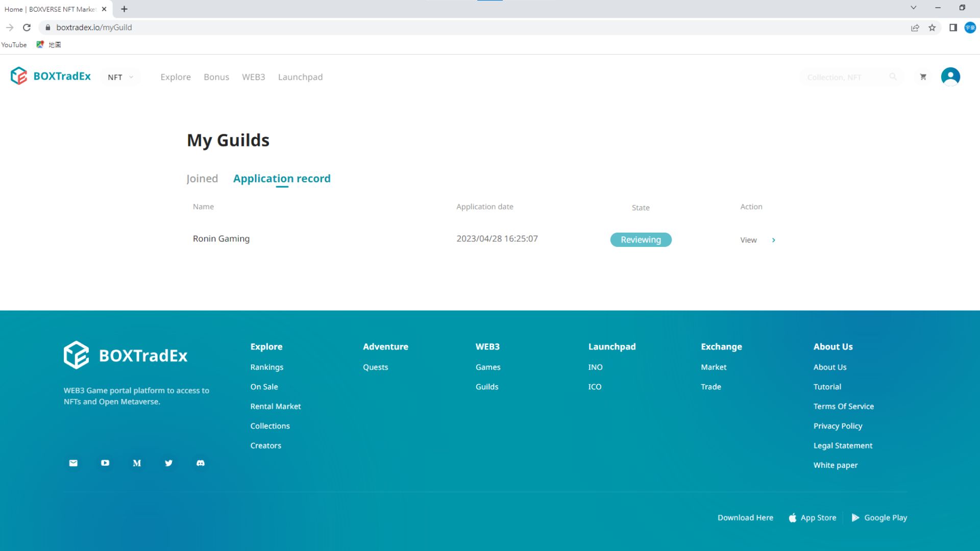Open the footer Discord icon
The height and width of the screenshot is (551, 980).
tap(201, 463)
